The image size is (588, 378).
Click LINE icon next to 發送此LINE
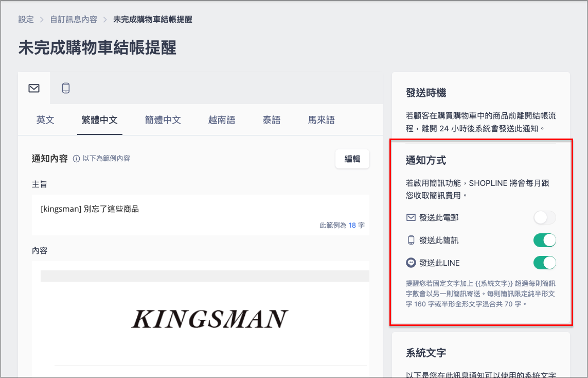[411, 263]
